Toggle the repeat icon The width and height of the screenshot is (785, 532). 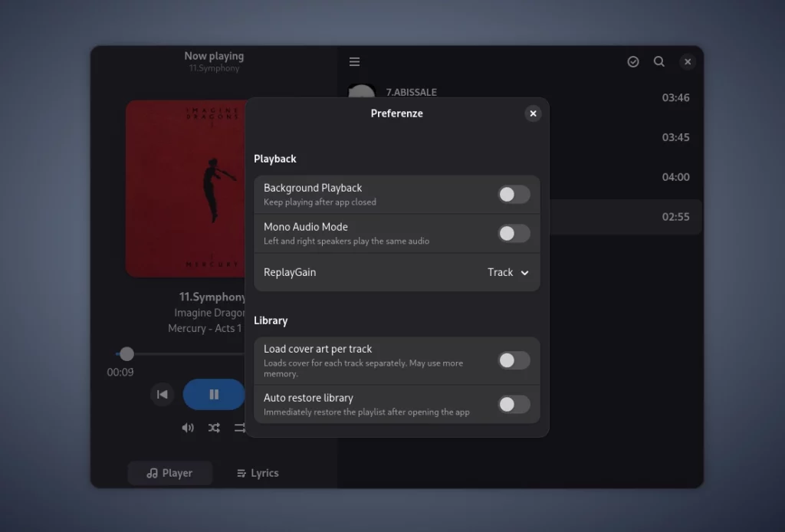(x=240, y=428)
